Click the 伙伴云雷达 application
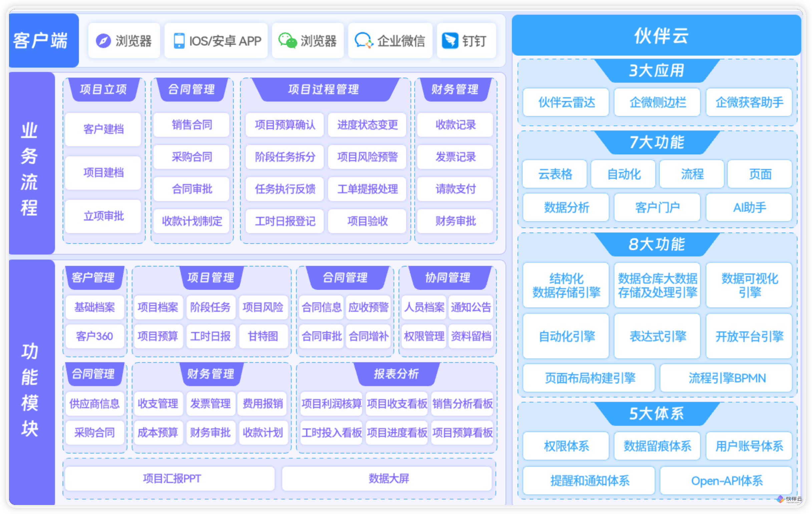 [x=565, y=102]
